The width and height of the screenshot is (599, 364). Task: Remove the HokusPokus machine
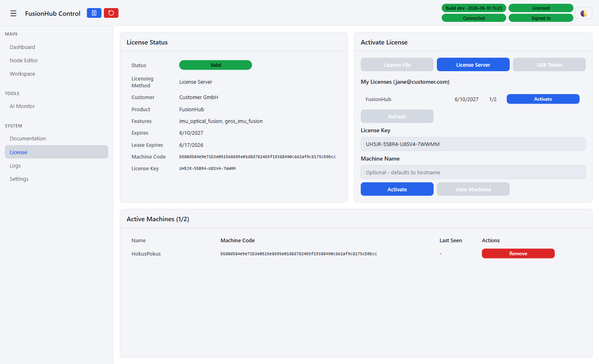point(518,254)
